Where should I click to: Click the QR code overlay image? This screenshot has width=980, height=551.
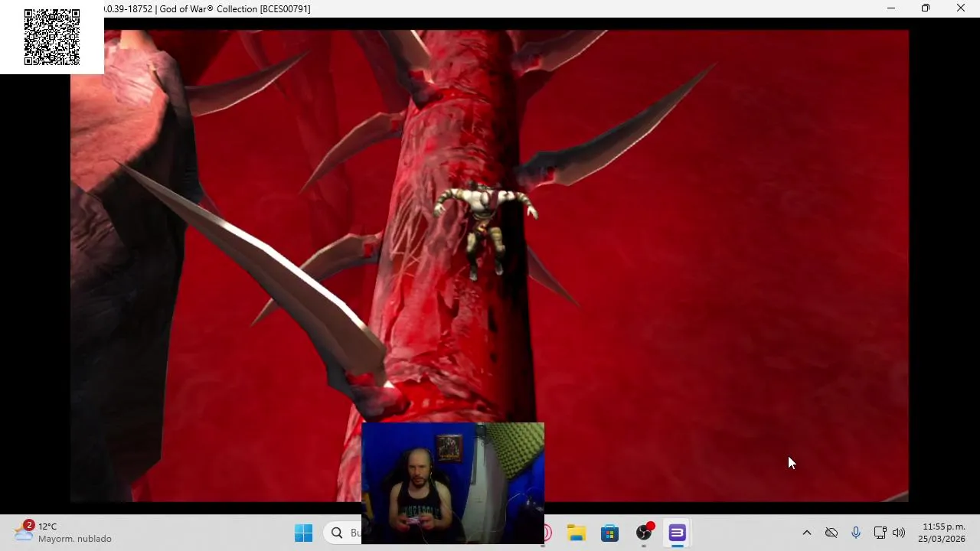pos(52,37)
